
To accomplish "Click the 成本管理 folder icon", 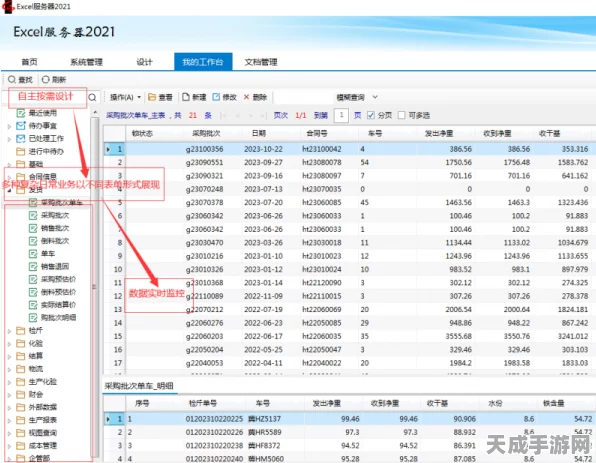I will tap(21, 446).
